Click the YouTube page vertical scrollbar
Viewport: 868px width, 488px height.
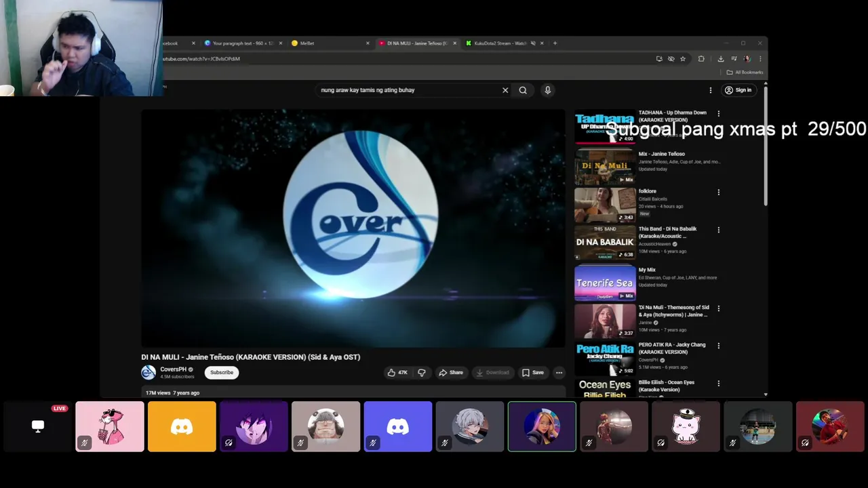[766, 146]
